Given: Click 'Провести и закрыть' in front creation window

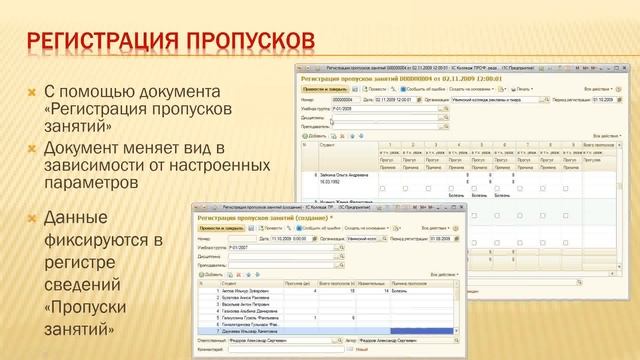Looking at the screenshot, I should 222,228.
